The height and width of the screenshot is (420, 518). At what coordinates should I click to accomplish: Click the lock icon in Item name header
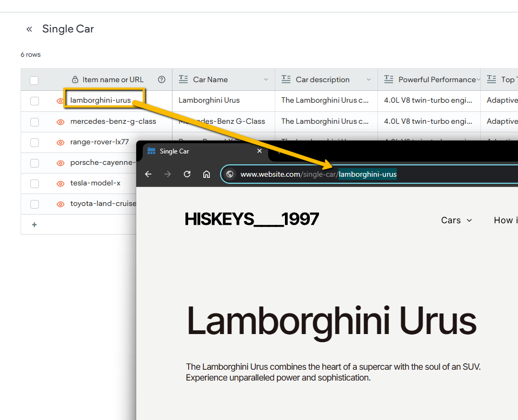click(x=75, y=79)
